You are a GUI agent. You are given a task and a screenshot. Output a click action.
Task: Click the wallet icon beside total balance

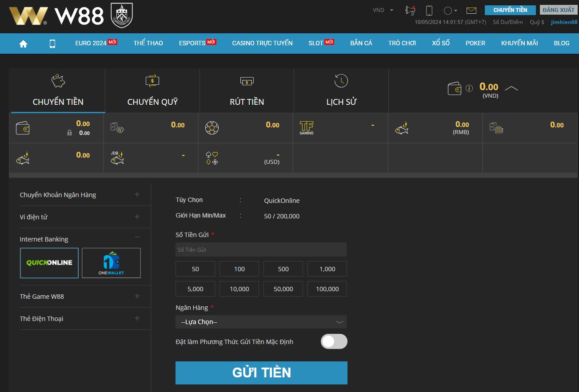pyautogui.click(x=455, y=88)
